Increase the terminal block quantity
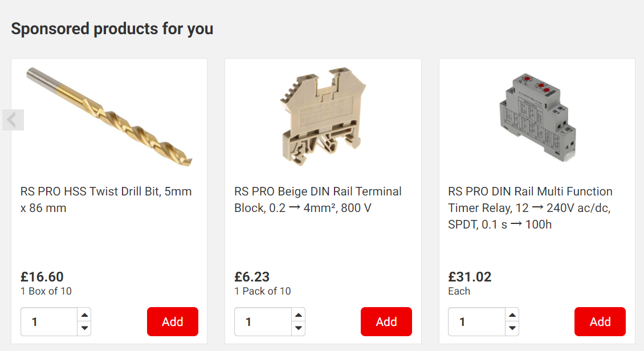 click(x=298, y=315)
